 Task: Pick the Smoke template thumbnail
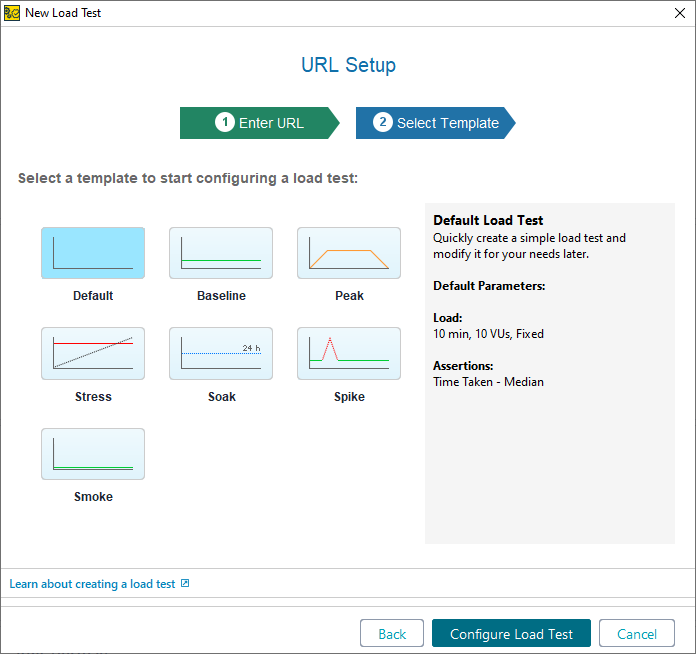pyautogui.click(x=93, y=454)
